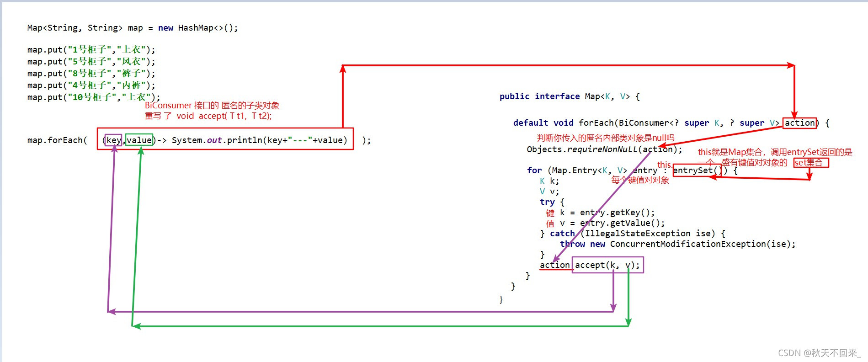The height and width of the screenshot is (362, 868).
Task: Select the map.put("1号柜子","上衣") line
Action: coord(91,49)
